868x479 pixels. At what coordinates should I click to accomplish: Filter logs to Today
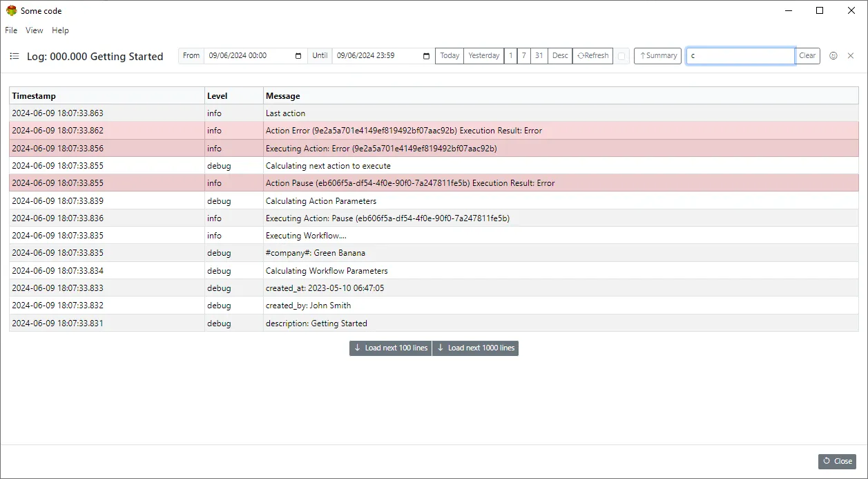coord(449,55)
